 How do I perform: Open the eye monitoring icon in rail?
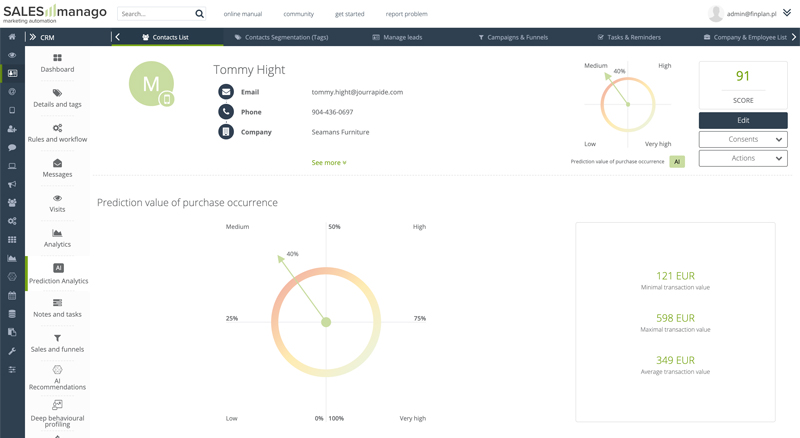(12, 55)
